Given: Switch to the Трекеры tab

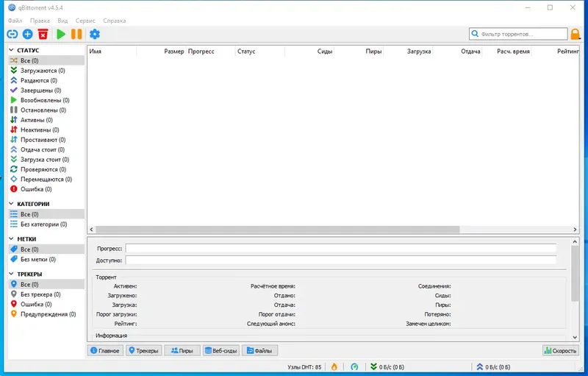Looking at the screenshot, I should [x=143, y=350].
